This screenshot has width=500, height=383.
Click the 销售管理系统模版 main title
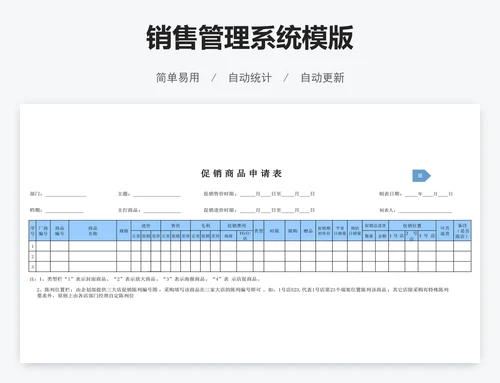[x=250, y=37]
